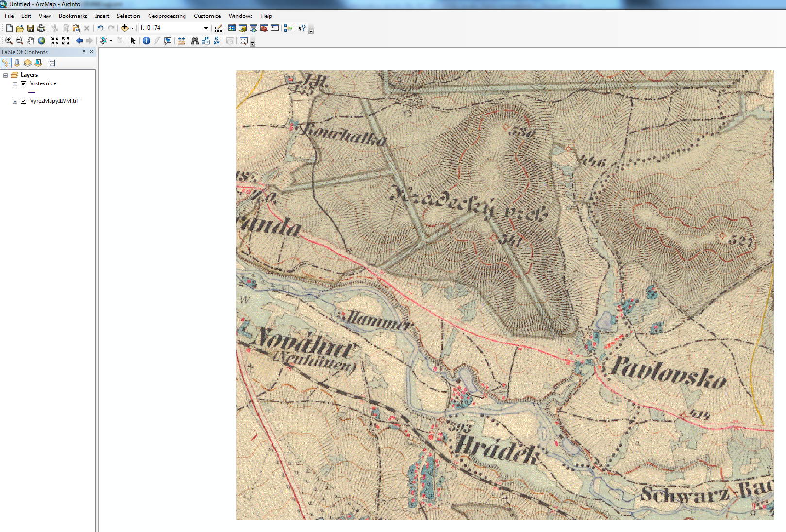Collapse the Layers data frame

[x=6, y=75]
